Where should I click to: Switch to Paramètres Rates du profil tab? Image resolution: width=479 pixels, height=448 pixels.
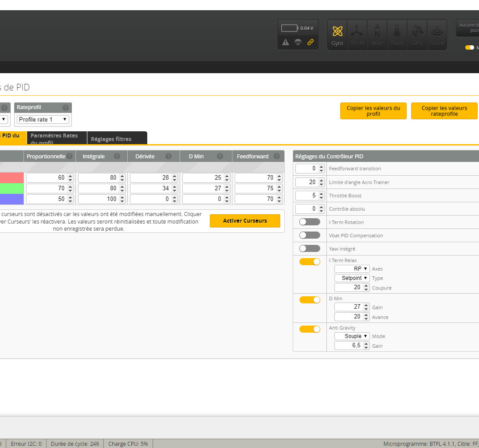(x=57, y=138)
